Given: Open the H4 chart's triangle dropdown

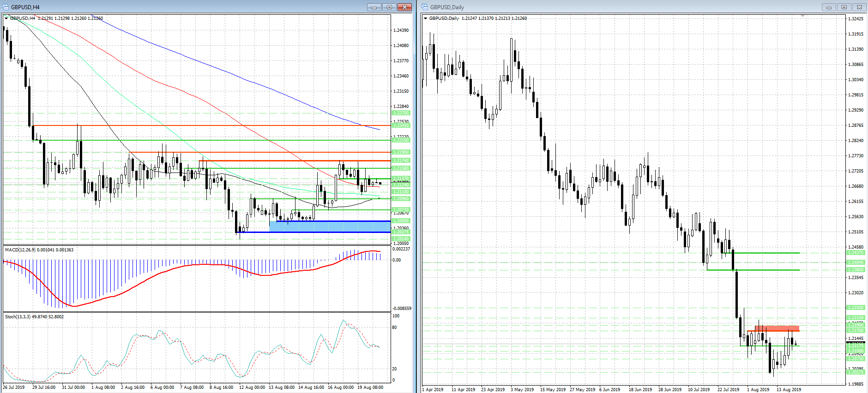Looking at the screenshot, I should (6, 18).
